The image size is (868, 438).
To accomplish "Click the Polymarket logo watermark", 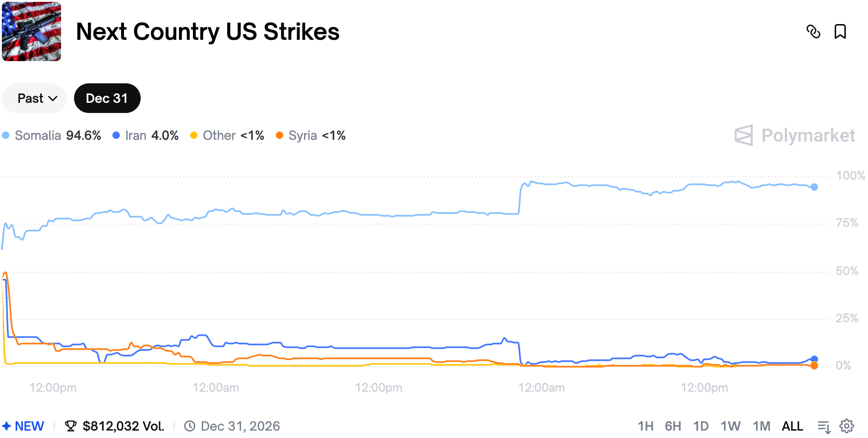I will coord(794,136).
